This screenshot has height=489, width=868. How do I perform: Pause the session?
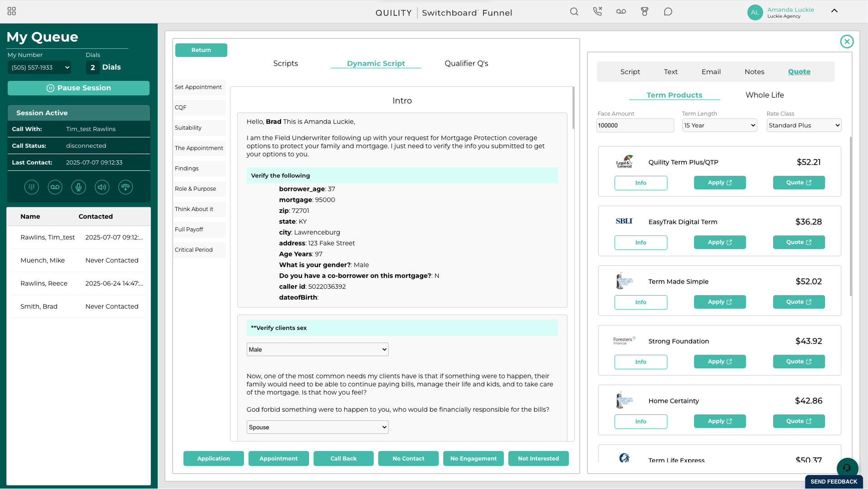[x=79, y=88]
